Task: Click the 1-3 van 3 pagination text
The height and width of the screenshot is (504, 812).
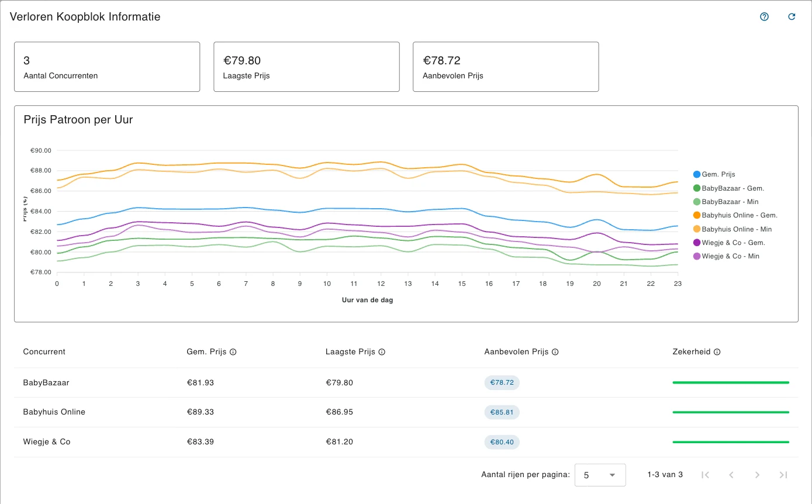Action: 665,475
